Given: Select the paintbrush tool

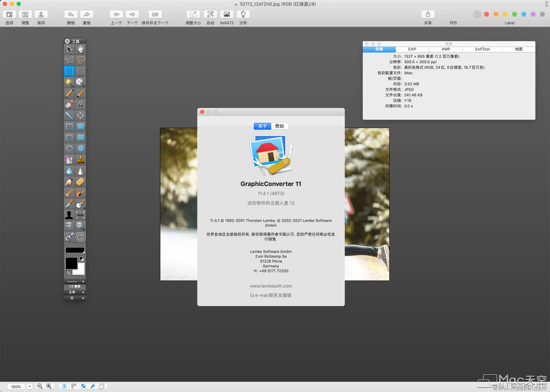Looking at the screenshot, I should coord(80,94).
